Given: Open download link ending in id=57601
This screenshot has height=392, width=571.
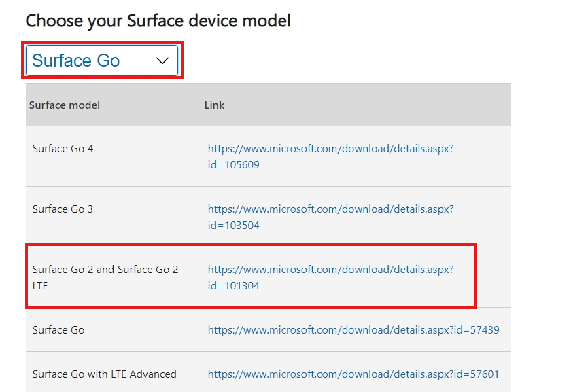Looking at the screenshot, I should click(x=353, y=374).
